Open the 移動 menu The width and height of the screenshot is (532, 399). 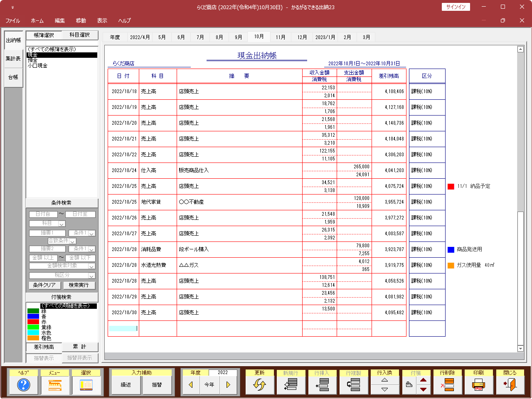(81, 20)
